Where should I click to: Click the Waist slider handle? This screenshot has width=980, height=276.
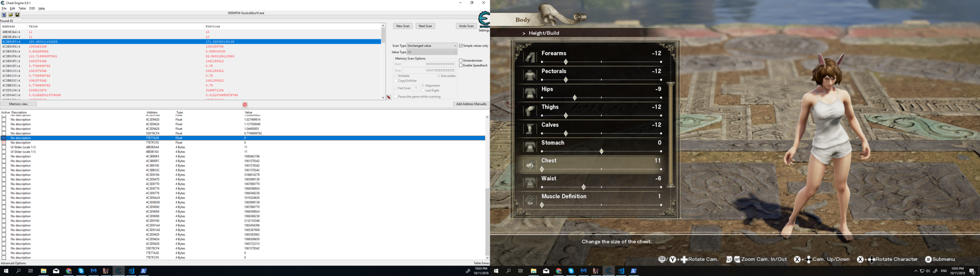[x=583, y=187]
